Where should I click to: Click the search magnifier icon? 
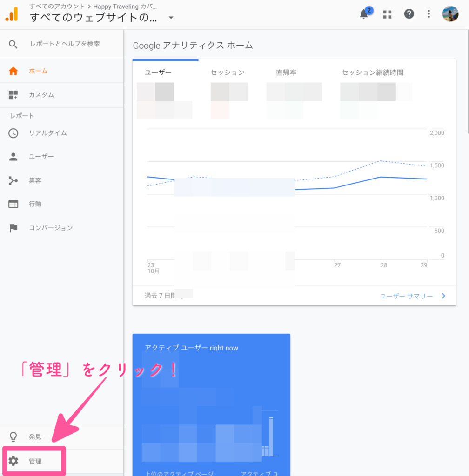(x=13, y=44)
